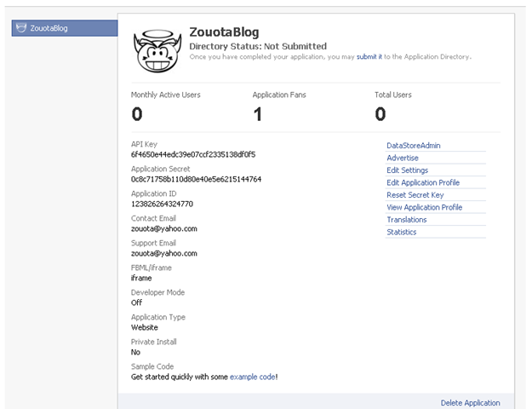Click the "API Key" label
532x409 pixels.
point(144,144)
